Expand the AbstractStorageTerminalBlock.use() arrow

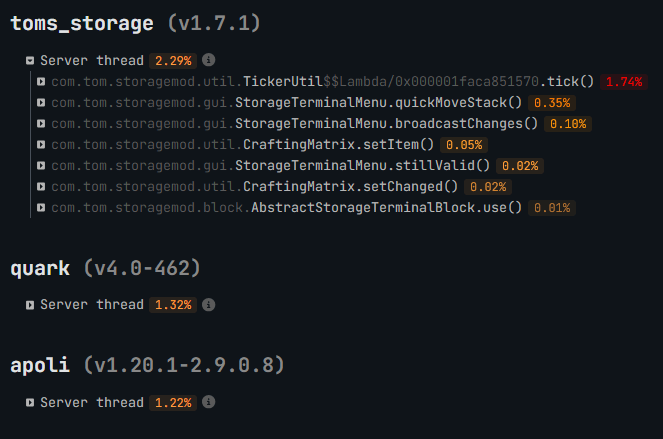pyautogui.click(x=41, y=207)
